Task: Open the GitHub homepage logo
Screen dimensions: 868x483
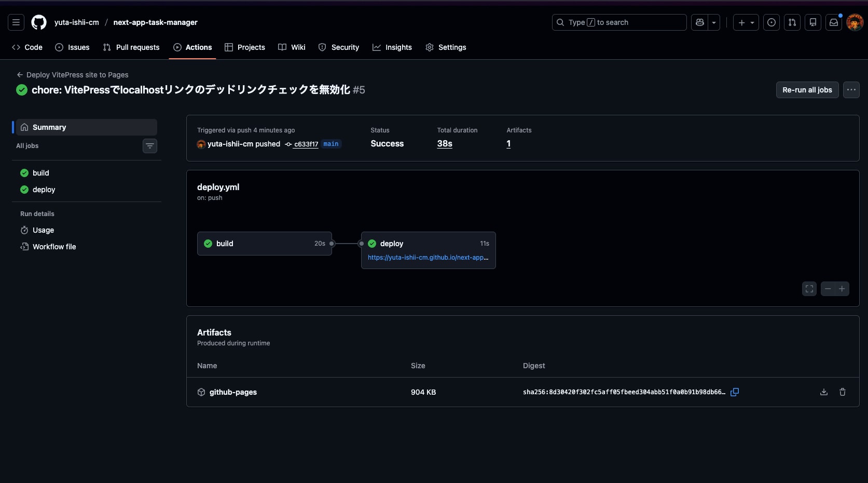Action: click(x=39, y=22)
